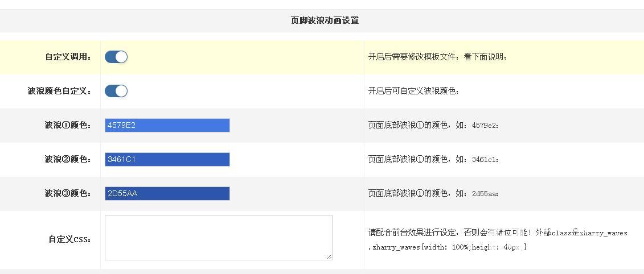
Task: Click the 波浪②颜色 field showing 3461C1
Action: [x=167, y=159]
